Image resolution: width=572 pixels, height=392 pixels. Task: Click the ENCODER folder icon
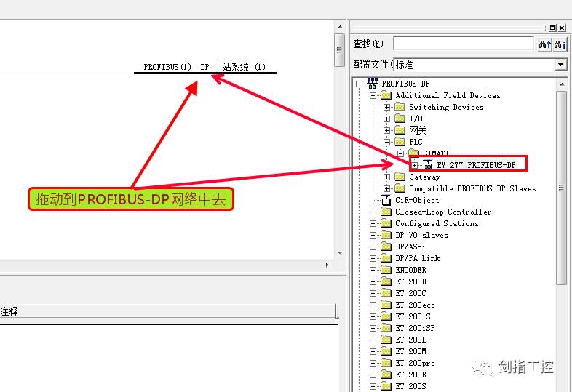click(x=386, y=271)
